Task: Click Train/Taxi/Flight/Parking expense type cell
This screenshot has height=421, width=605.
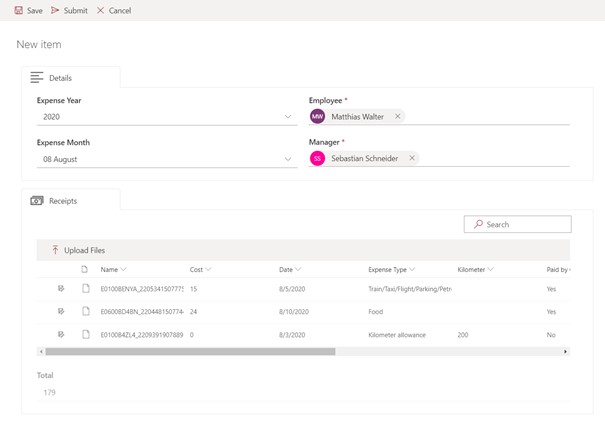Action: point(410,289)
